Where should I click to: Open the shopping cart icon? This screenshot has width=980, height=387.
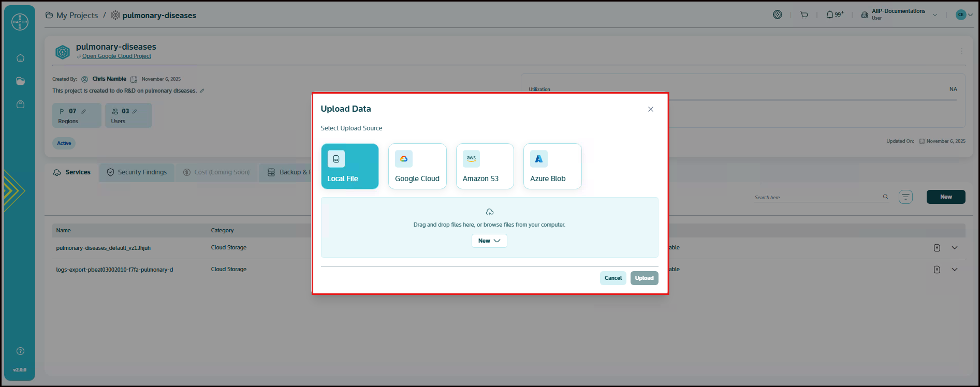click(x=804, y=15)
